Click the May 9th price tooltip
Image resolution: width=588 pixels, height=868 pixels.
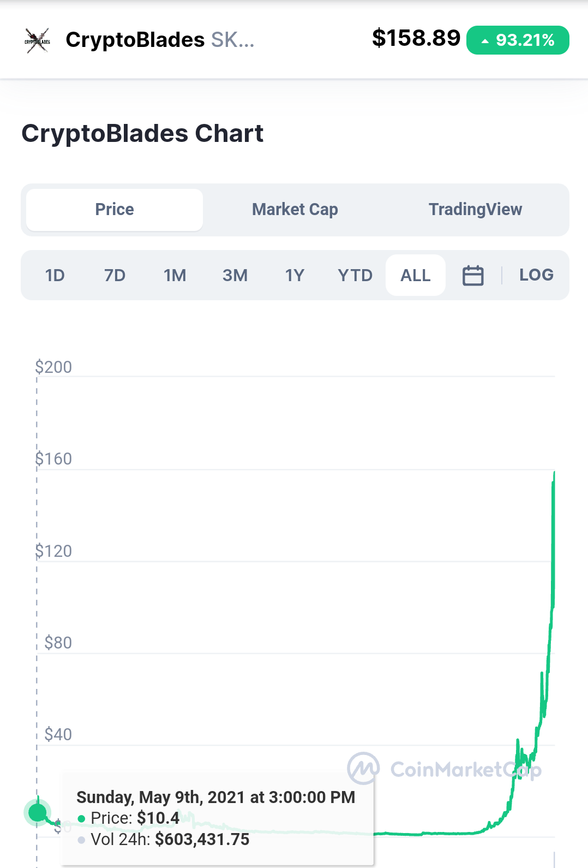218,818
